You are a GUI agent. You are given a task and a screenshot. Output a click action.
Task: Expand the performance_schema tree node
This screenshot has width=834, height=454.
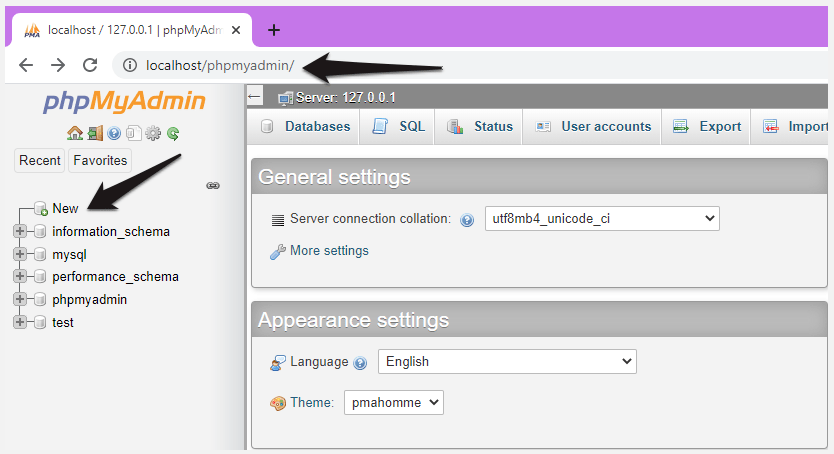[x=20, y=276]
